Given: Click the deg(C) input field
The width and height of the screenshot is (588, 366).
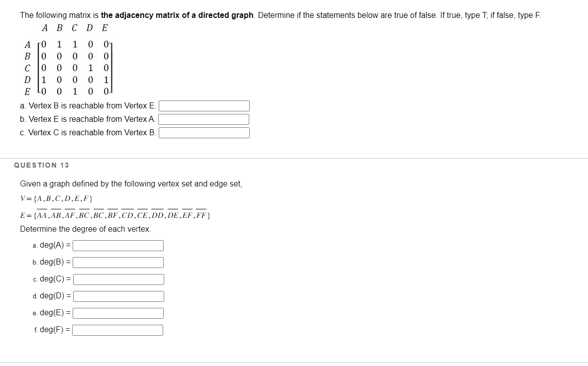Looking at the screenshot, I should (x=118, y=279).
